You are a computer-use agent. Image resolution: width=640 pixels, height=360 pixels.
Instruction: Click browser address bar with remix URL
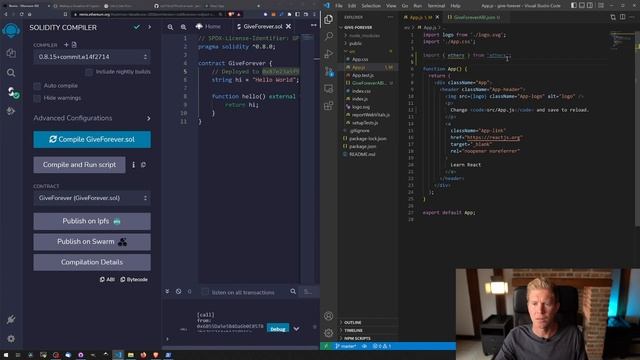147,14
